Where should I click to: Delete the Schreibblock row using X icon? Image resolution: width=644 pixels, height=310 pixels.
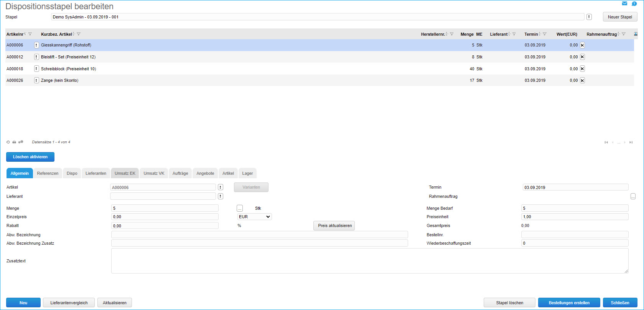click(582, 69)
